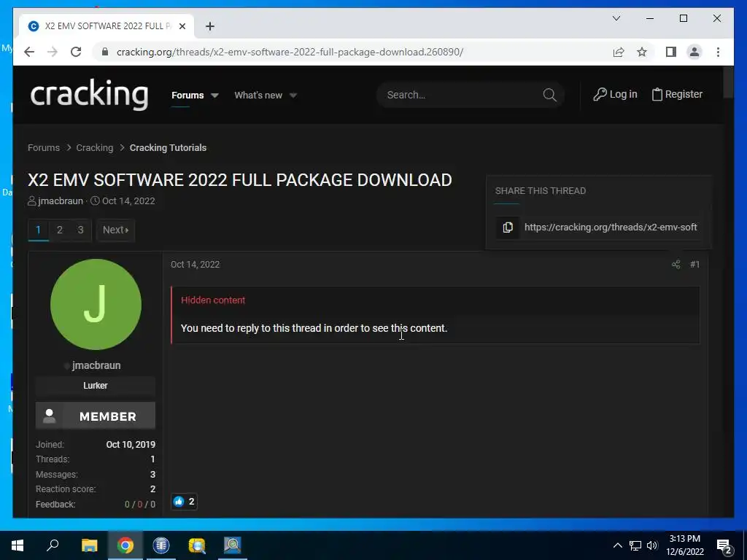The image size is (747, 560).
Task: Open the Forums menu item
Action: pos(187,96)
